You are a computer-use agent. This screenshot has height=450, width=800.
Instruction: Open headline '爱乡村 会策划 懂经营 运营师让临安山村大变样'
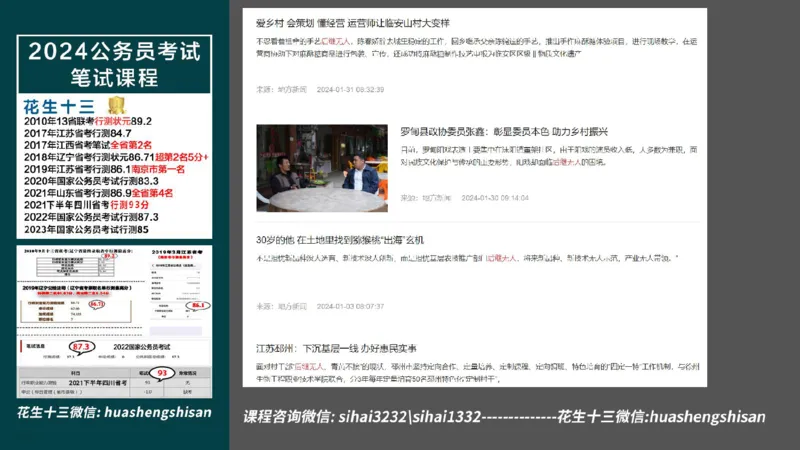pos(353,23)
